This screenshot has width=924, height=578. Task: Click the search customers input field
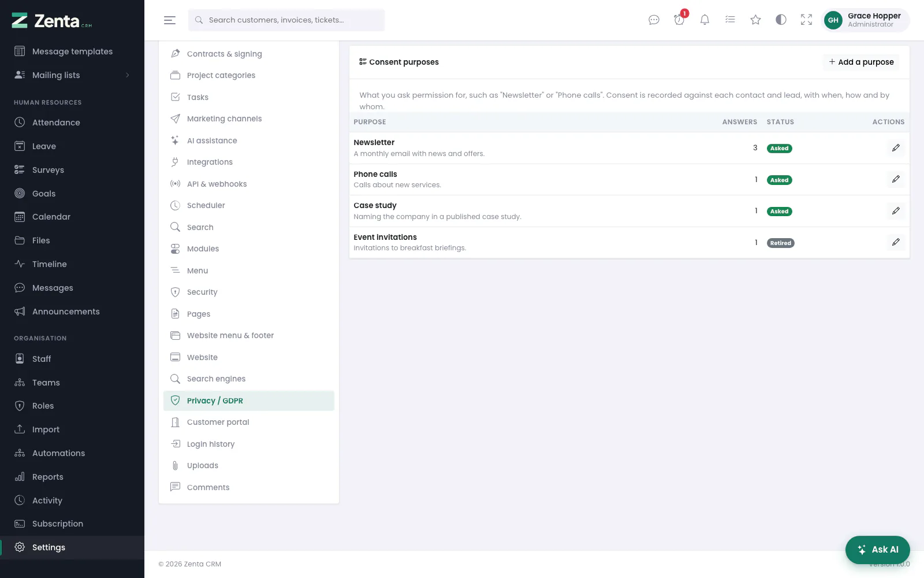286,20
